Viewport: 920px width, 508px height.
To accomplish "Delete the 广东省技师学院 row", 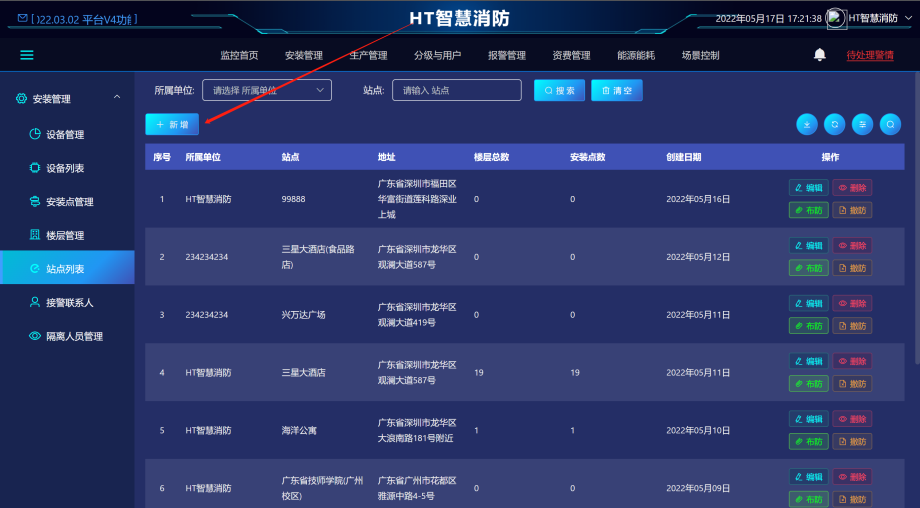I will click(852, 477).
